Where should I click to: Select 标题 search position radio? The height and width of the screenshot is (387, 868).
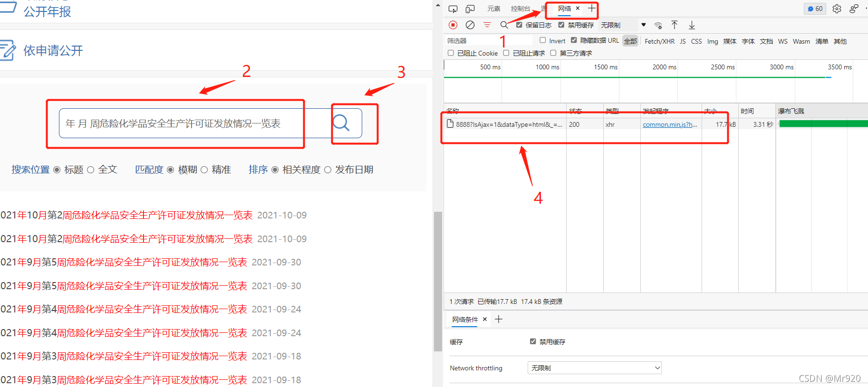click(x=57, y=170)
